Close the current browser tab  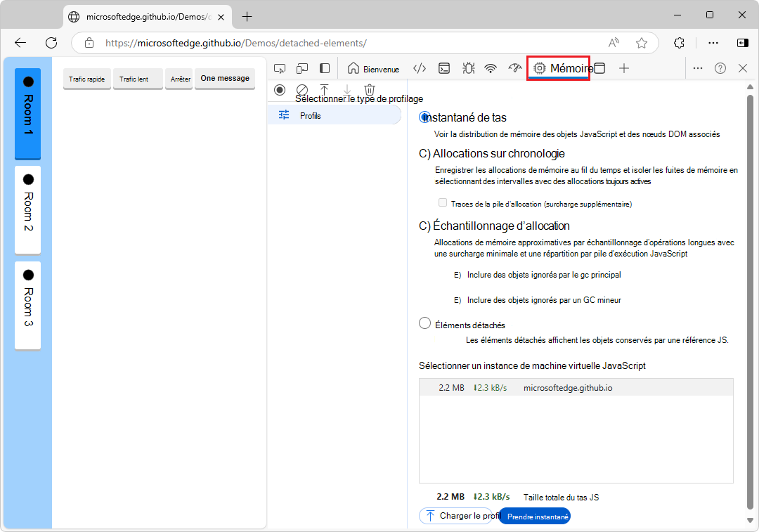click(221, 17)
